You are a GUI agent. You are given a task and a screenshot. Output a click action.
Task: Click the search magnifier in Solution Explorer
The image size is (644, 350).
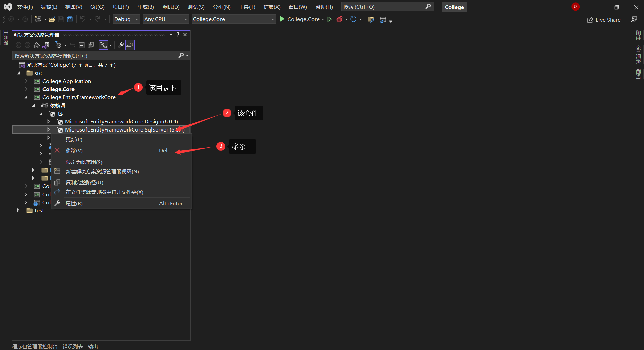tap(181, 55)
